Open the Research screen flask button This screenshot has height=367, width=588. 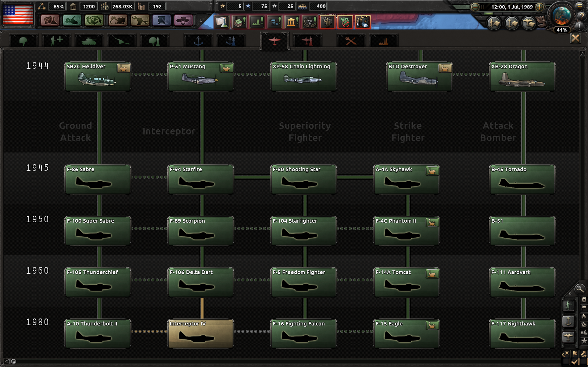click(50, 20)
